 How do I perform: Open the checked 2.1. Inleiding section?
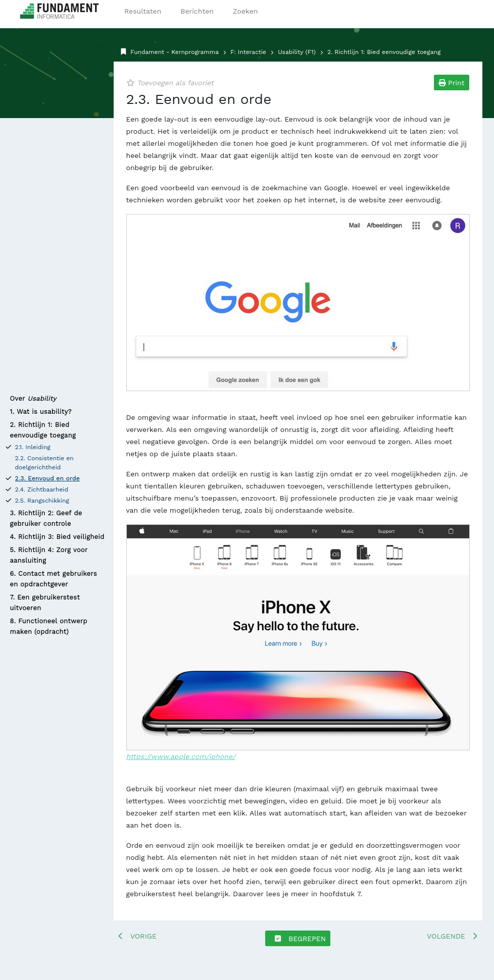coord(33,447)
